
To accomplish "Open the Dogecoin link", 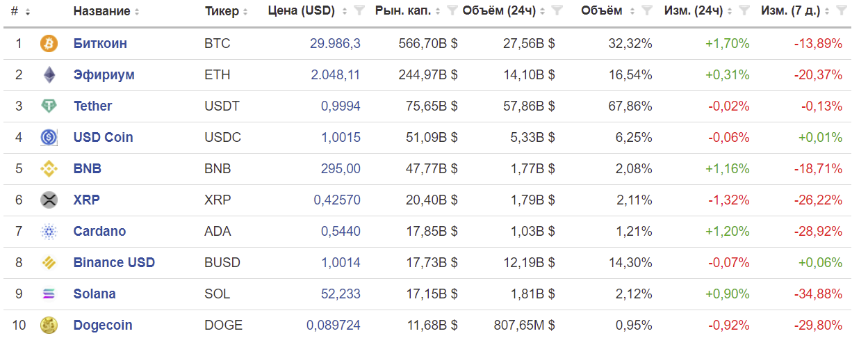I will (x=103, y=325).
